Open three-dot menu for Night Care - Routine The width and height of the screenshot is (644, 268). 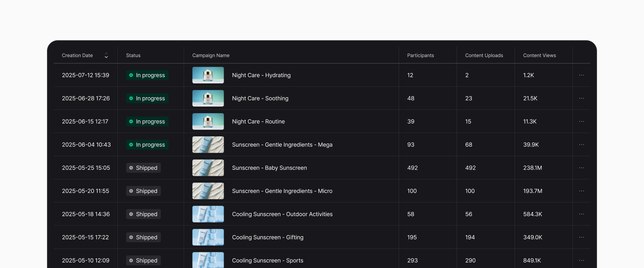point(581,122)
